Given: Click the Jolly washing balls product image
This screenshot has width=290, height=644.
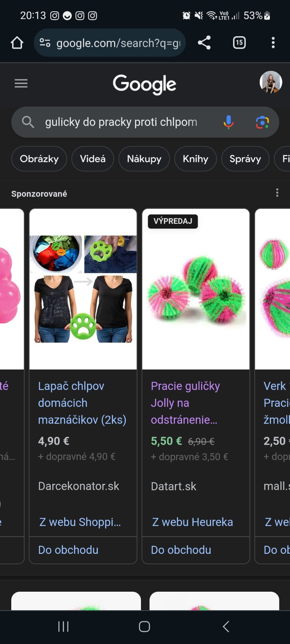Looking at the screenshot, I should (x=196, y=289).
